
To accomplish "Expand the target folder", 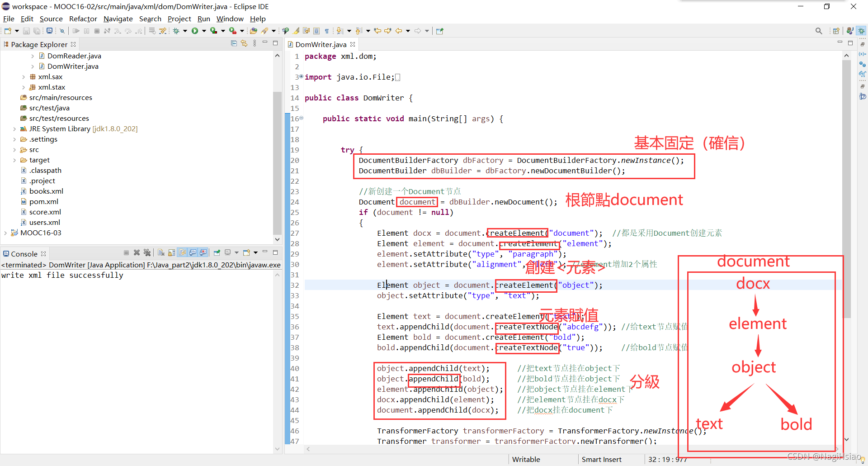I will [14, 160].
